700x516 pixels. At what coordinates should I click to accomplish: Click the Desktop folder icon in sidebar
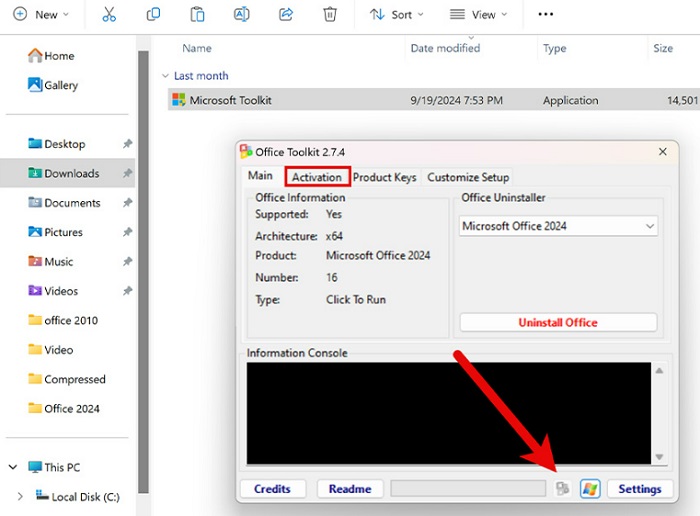[35, 143]
